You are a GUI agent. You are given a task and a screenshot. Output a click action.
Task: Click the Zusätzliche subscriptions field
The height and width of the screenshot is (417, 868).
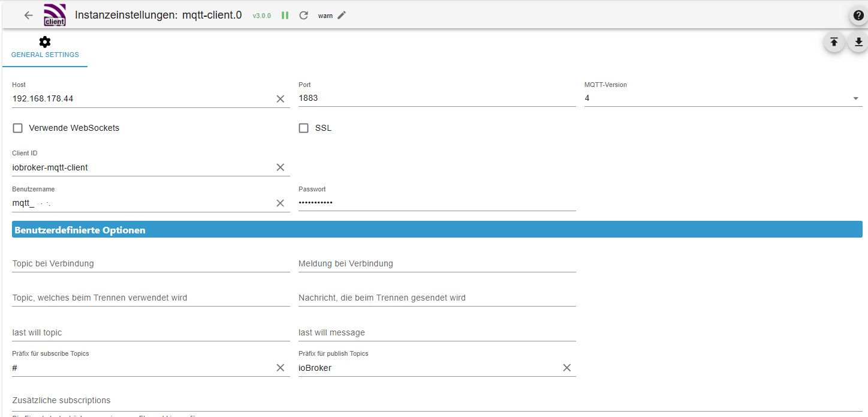[436, 400]
